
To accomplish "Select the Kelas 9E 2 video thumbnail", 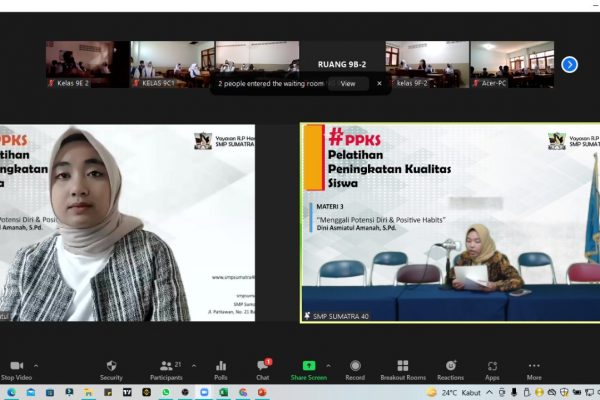I will [88, 64].
